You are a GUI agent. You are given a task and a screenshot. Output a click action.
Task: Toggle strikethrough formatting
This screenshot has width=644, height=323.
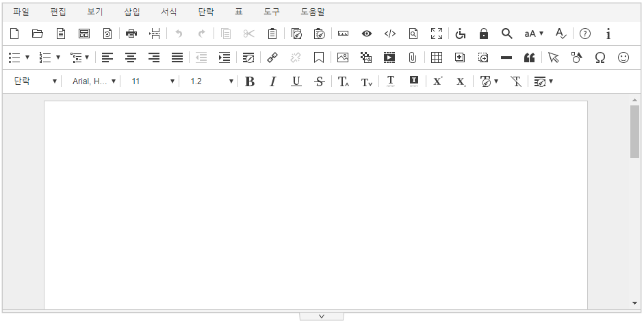click(x=319, y=81)
